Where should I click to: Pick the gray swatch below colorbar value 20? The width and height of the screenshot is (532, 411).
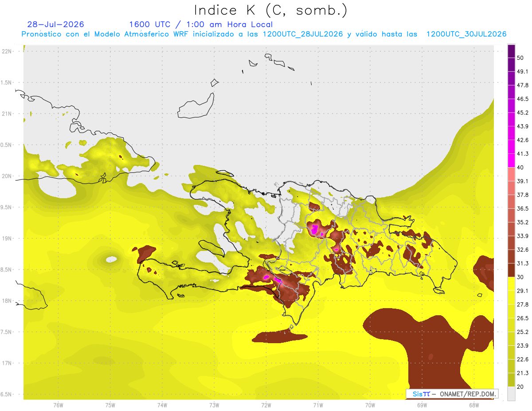coord(512,394)
